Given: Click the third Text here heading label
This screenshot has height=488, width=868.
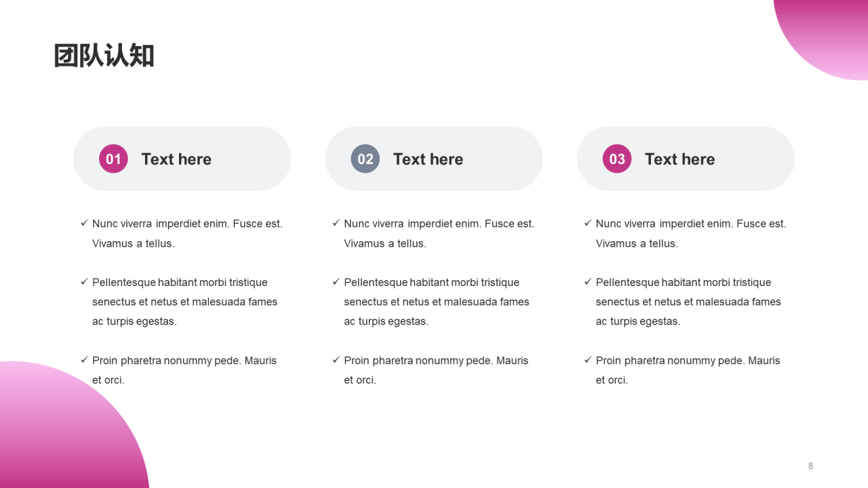Looking at the screenshot, I should coord(679,159).
